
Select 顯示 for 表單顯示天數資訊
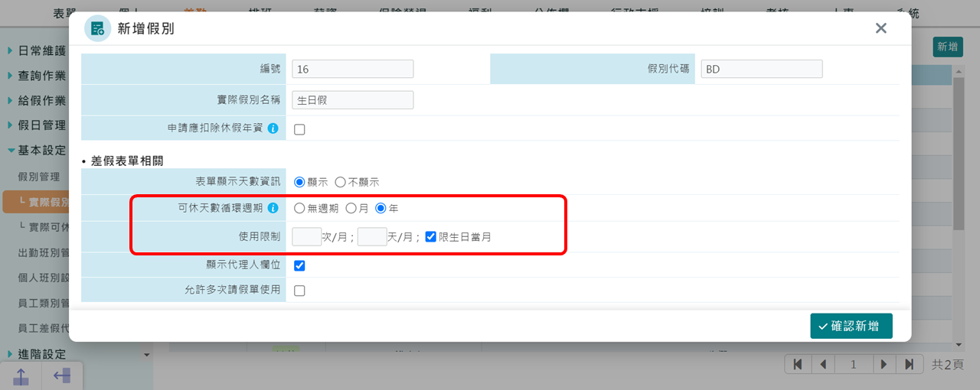coord(299,182)
